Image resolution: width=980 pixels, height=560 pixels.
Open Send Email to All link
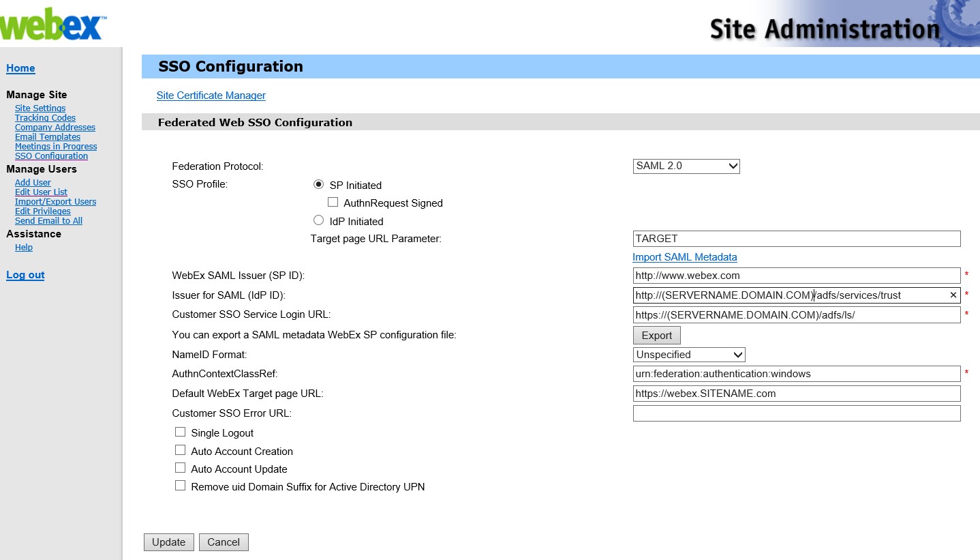click(x=48, y=221)
